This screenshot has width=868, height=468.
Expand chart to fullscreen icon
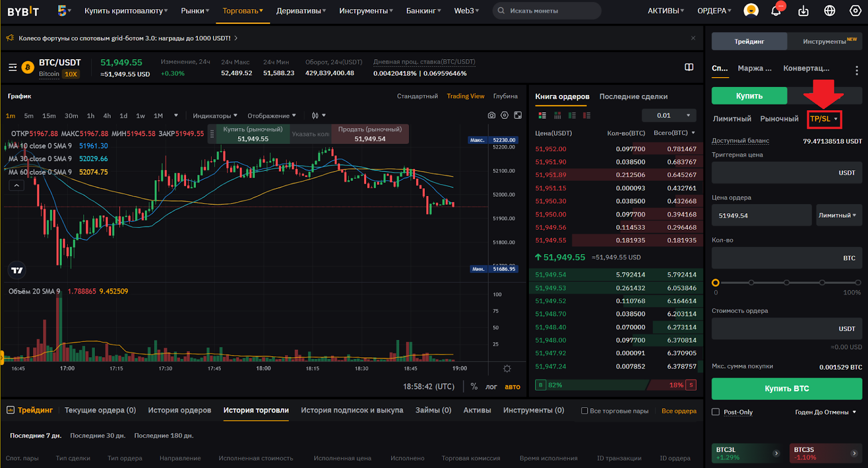518,115
